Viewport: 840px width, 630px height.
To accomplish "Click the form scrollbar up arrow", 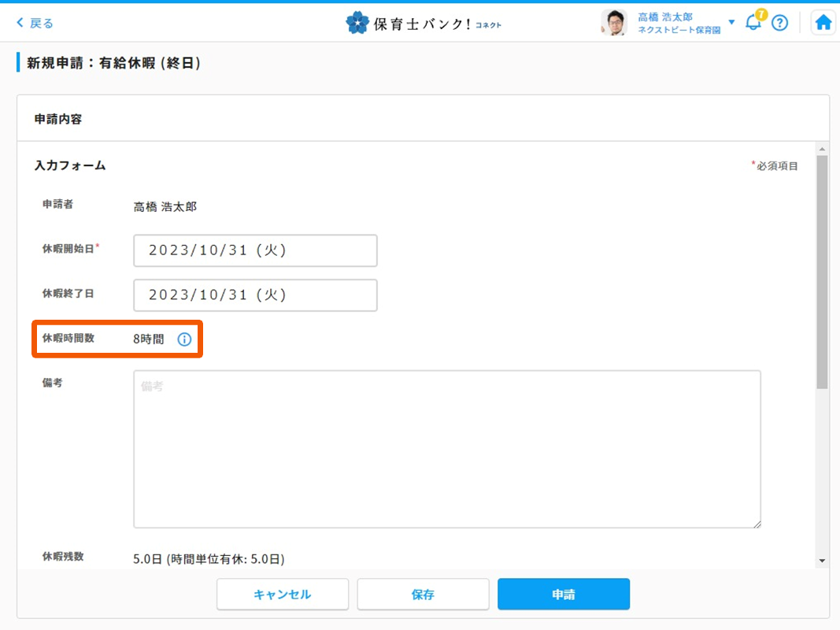I will tap(822, 150).
